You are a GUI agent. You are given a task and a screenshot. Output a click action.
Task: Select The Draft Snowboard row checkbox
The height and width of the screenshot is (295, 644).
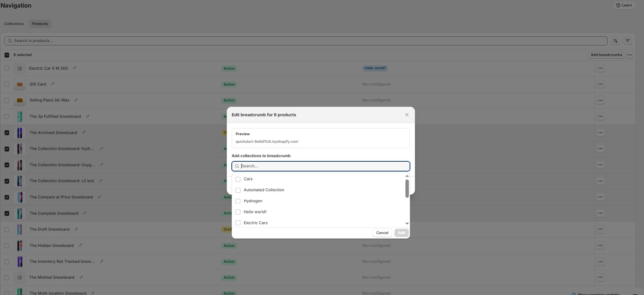pos(7,229)
